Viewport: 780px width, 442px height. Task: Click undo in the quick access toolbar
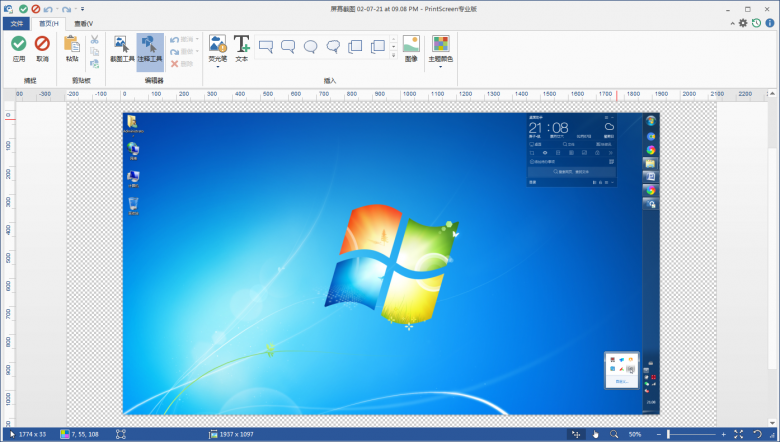pos(48,9)
